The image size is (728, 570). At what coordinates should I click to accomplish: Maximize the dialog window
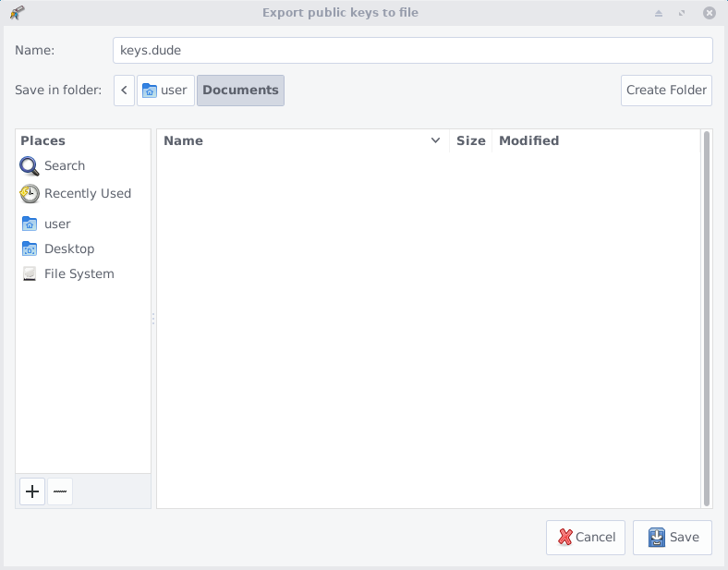pyautogui.click(x=682, y=13)
